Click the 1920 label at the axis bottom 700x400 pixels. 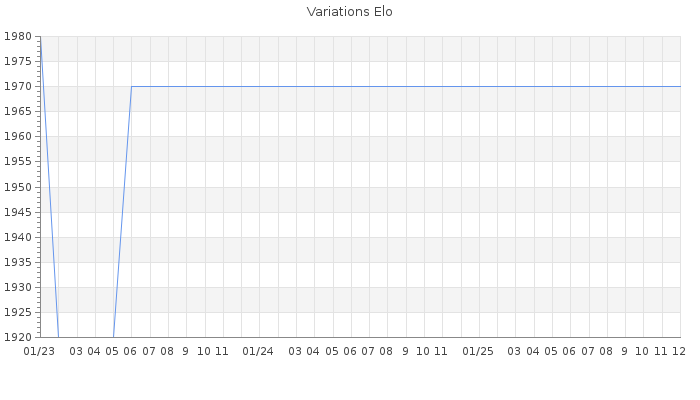[18, 337]
